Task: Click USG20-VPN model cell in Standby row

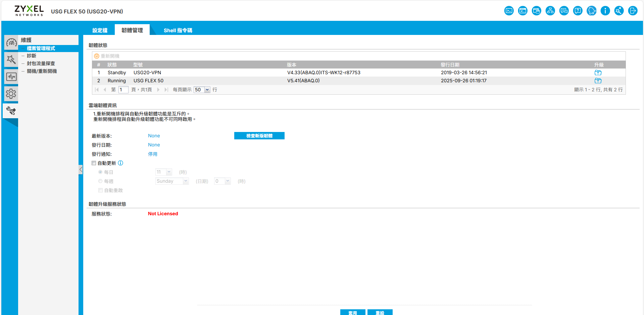Action: click(147, 73)
